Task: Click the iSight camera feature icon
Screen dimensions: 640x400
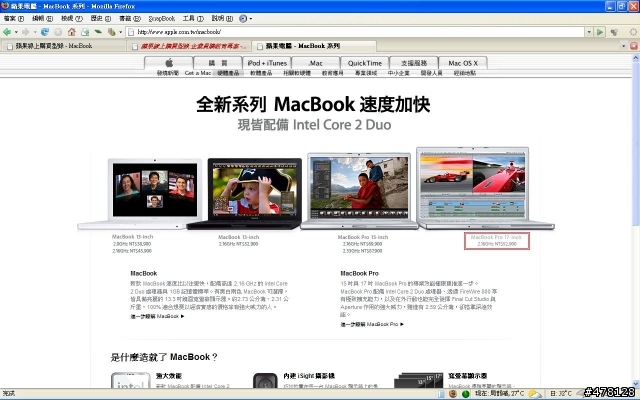Action: pyautogui.click(x=265, y=380)
